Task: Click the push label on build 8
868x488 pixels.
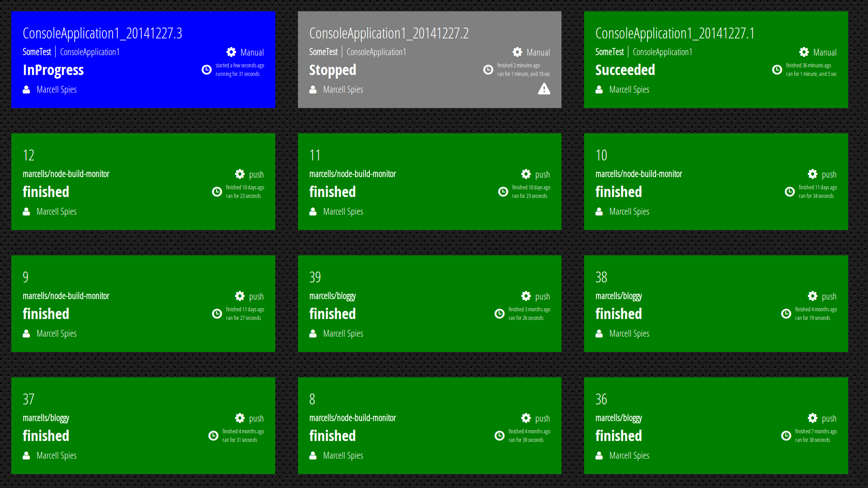Action: pos(542,418)
